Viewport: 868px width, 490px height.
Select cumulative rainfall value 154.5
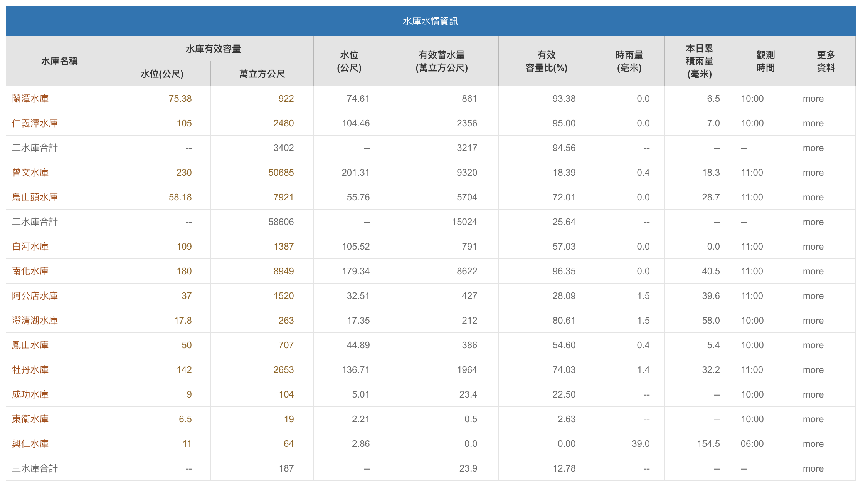708,444
